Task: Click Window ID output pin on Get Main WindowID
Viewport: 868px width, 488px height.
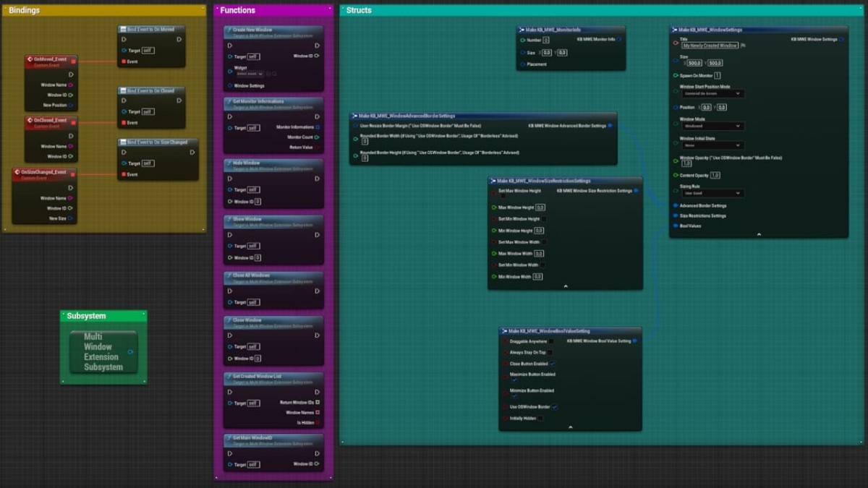Action: click(317, 464)
